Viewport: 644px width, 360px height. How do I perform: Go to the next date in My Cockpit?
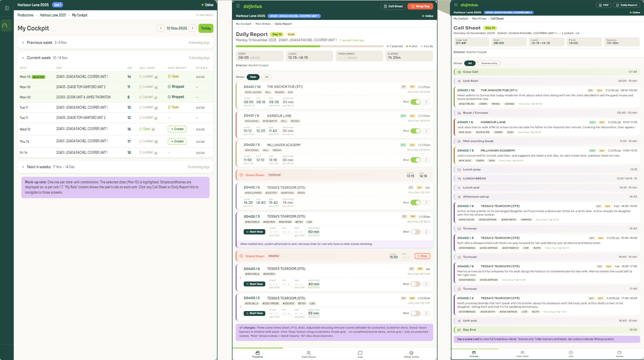pos(192,28)
